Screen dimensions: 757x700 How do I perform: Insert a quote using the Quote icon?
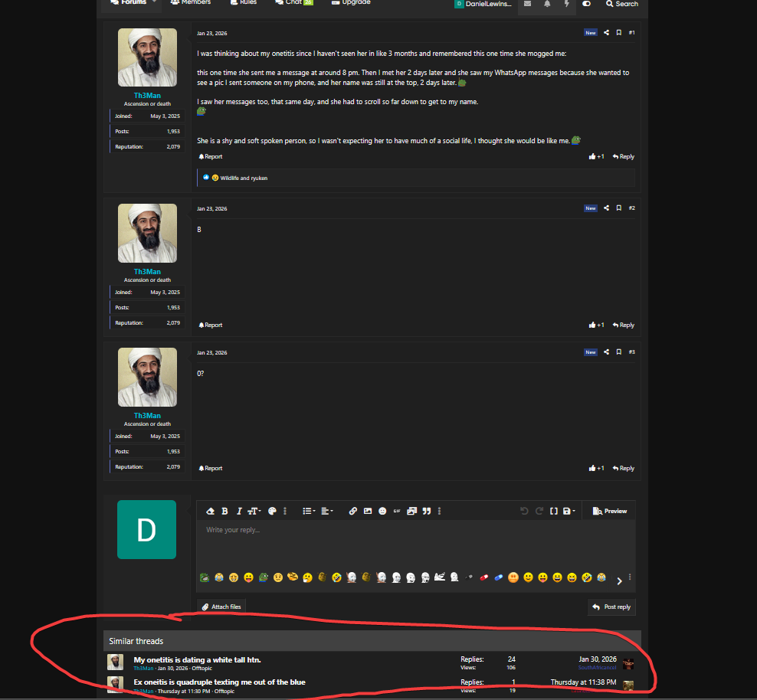pyautogui.click(x=427, y=511)
